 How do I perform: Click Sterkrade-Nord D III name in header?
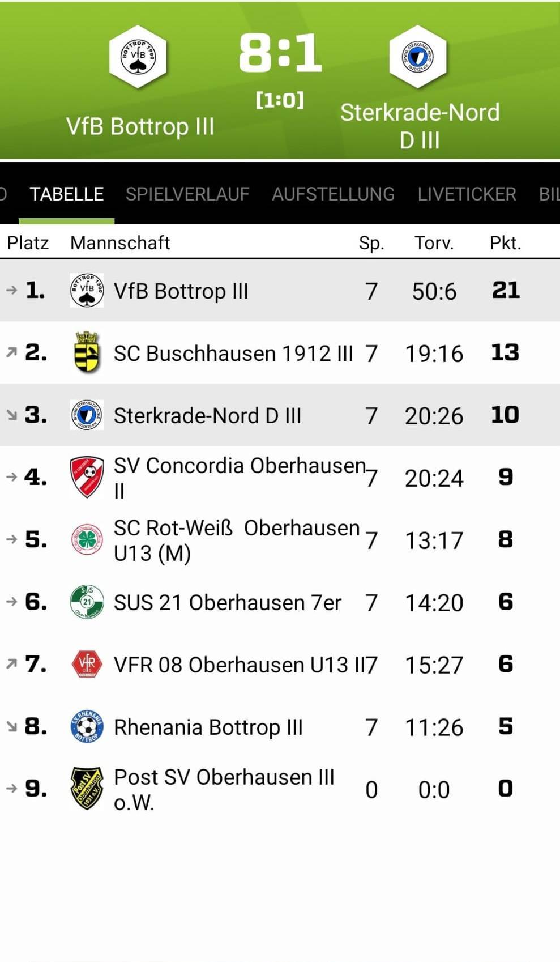[x=420, y=126]
